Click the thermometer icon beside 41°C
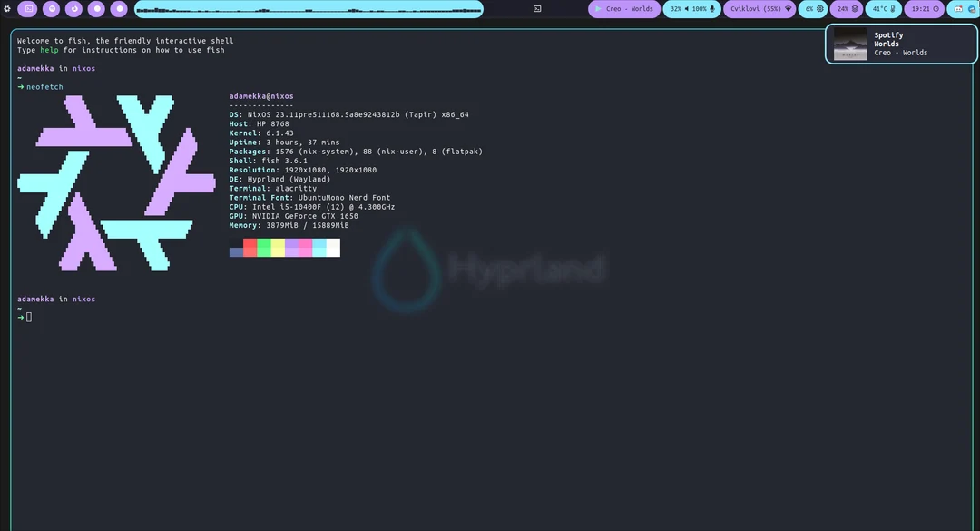 click(893, 8)
